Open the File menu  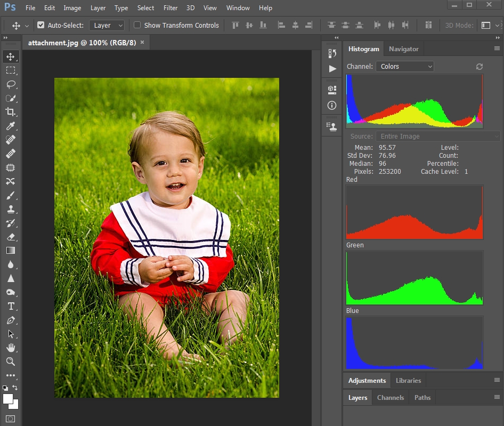[30, 7]
